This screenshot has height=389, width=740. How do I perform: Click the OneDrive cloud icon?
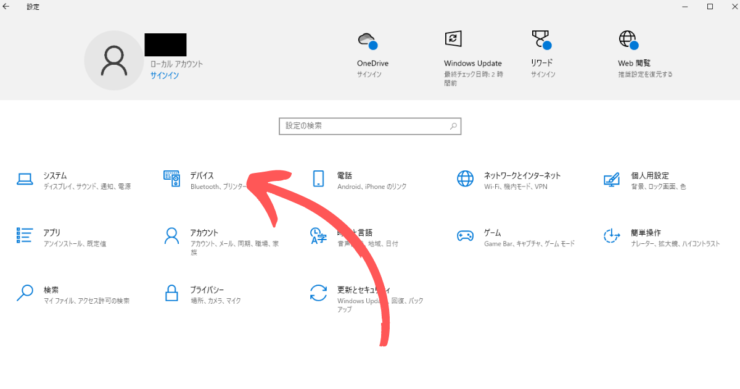click(368, 41)
